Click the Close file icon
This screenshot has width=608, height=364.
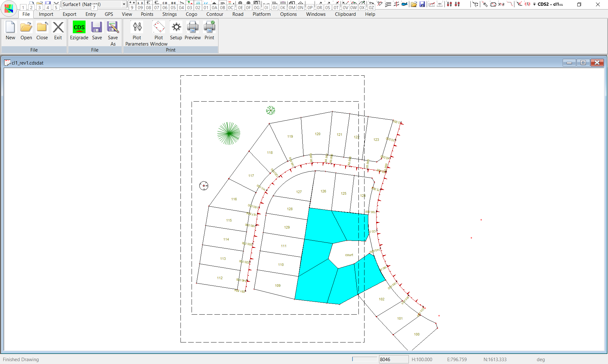[x=42, y=28]
